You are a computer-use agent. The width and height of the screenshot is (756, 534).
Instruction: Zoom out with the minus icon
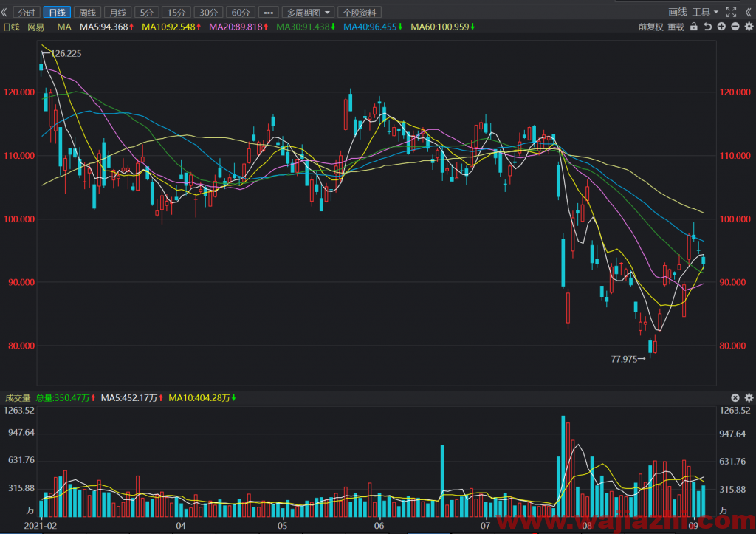[x=735, y=27]
